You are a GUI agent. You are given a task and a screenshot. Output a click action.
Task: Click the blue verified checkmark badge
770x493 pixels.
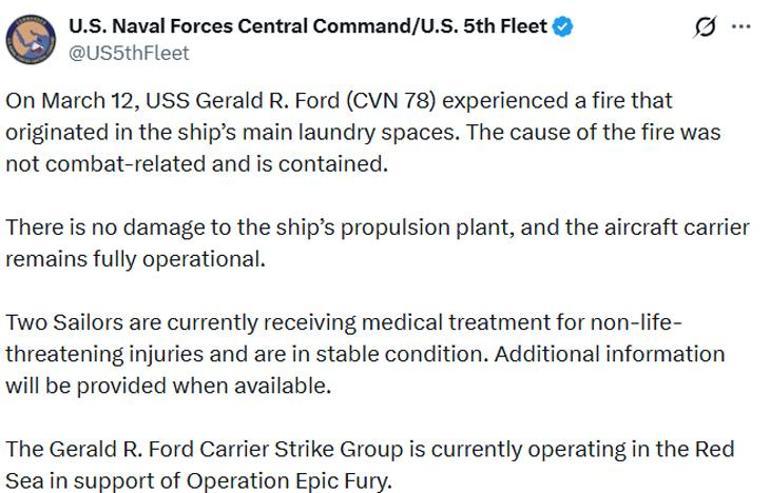tap(563, 28)
